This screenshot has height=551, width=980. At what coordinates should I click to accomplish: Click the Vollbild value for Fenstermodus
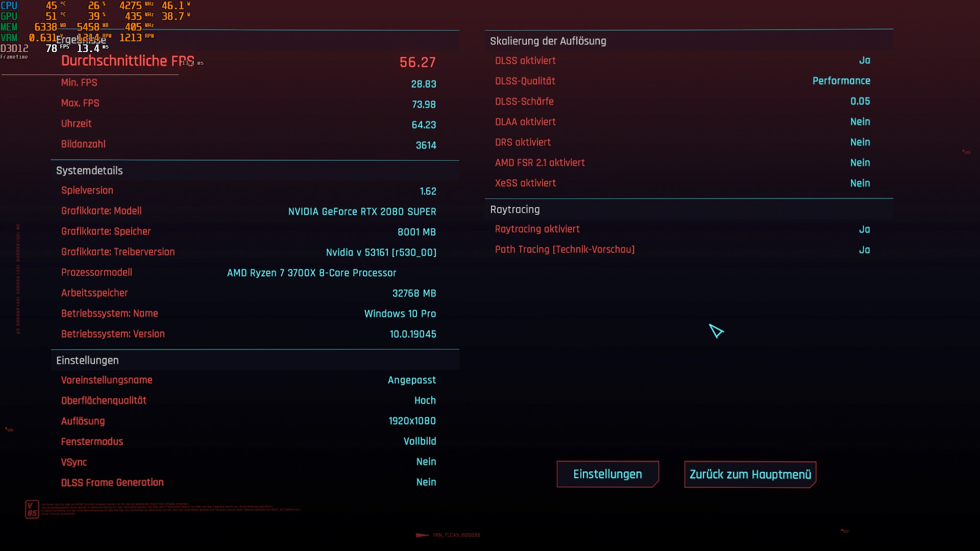420,441
